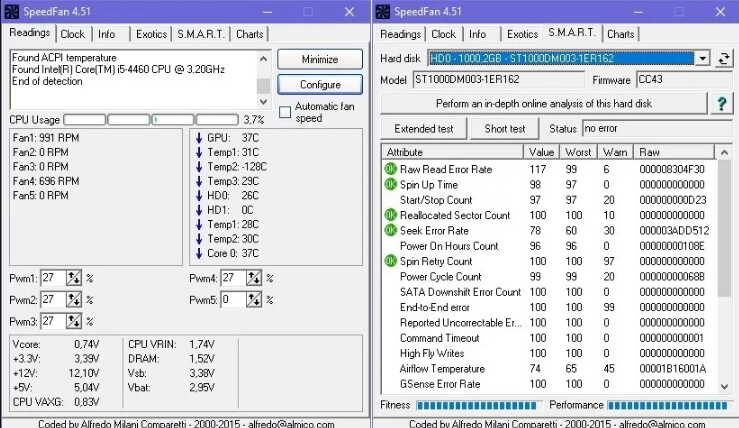The width and height of the screenshot is (739, 428).
Task: Click the Pwm5 spinner arrows
Action: tap(254, 299)
